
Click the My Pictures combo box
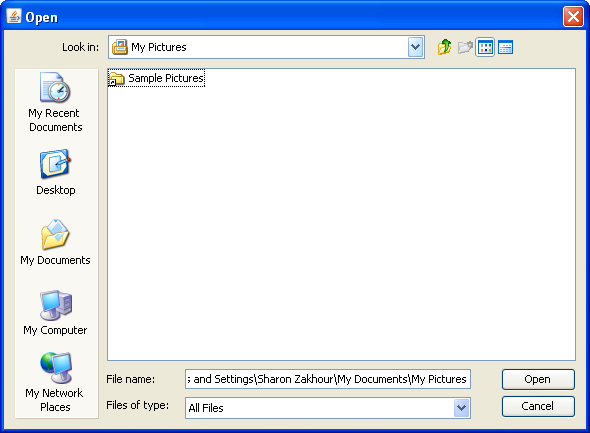pos(266,47)
